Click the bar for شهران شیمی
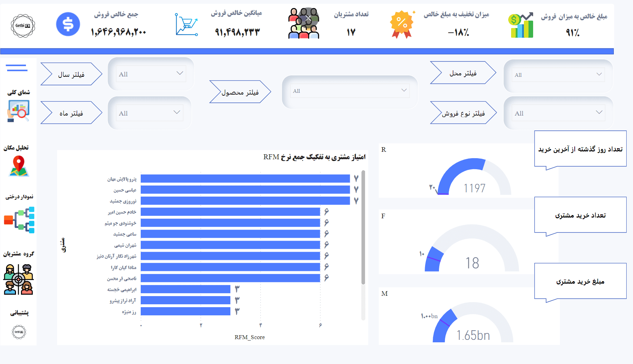Viewport: 633px width, 364px height. pos(230,245)
